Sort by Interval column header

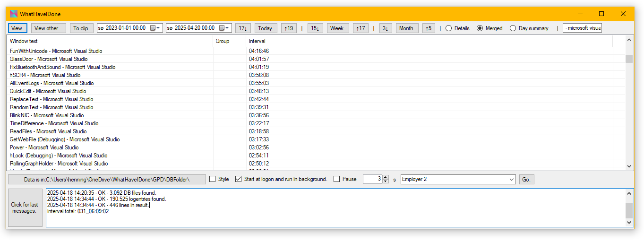click(x=429, y=41)
